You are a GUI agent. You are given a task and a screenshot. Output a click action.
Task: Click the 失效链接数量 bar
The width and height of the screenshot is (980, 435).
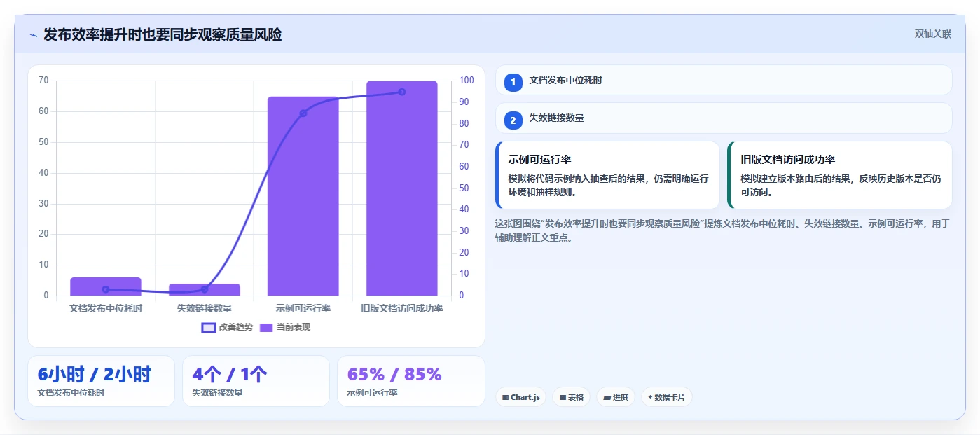coord(205,289)
